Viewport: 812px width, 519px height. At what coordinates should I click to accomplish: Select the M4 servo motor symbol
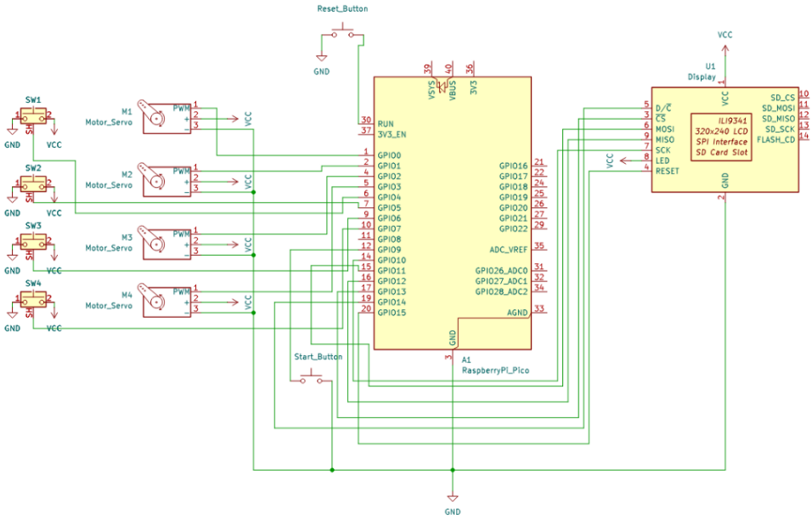point(165,301)
